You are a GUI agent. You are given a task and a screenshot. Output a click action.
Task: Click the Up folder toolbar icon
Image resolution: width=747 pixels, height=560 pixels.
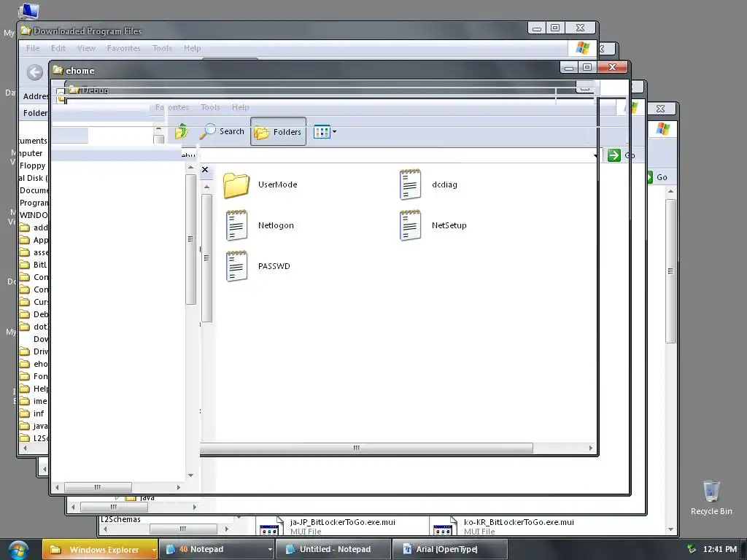point(182,131)
